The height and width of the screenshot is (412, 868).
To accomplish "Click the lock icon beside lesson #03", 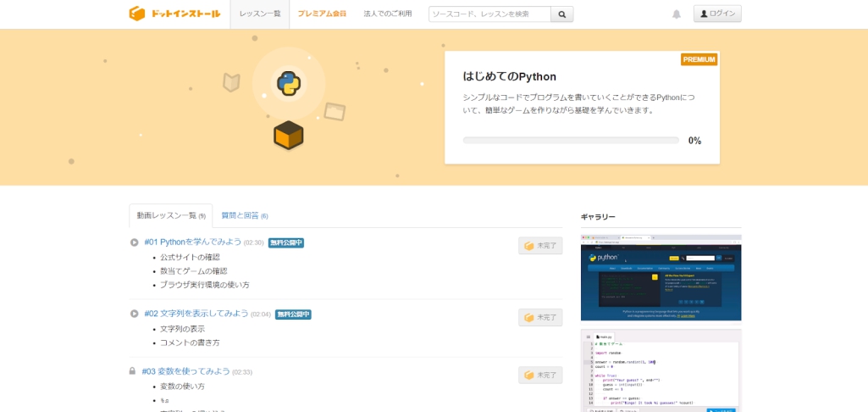I will [x=132, y=371].
